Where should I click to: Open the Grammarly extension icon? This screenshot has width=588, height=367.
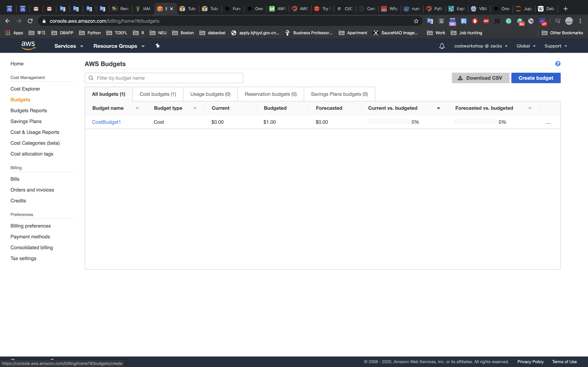508,21
